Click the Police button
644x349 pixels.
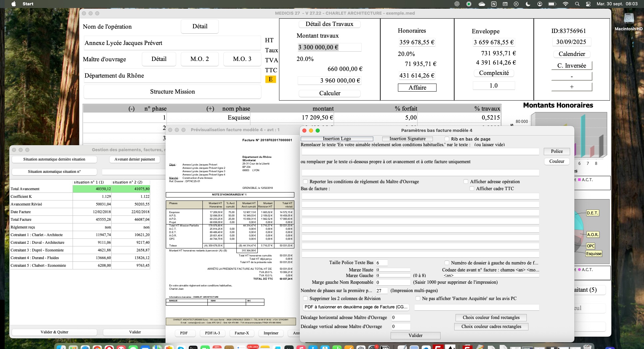[557, 152]
